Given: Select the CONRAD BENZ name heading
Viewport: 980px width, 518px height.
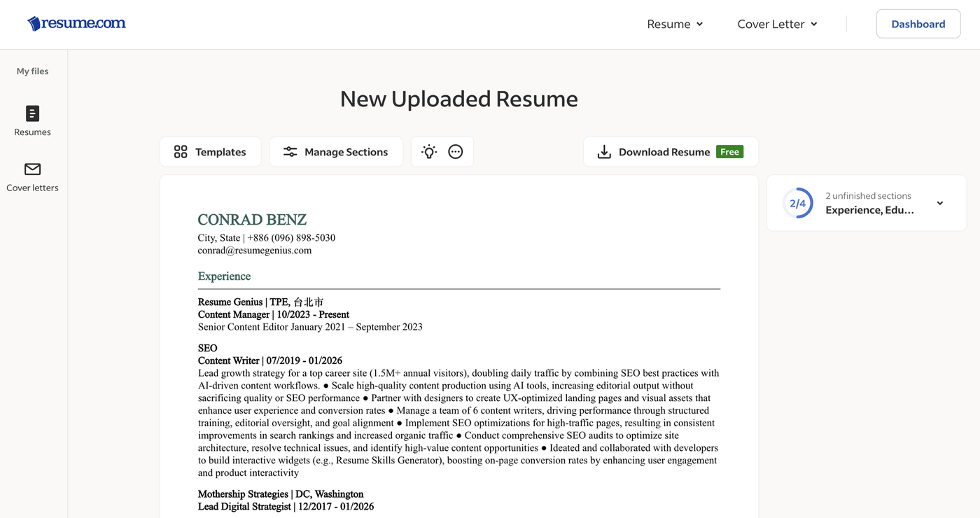Looking at the screenshot, I should click(x=252, y=220).
